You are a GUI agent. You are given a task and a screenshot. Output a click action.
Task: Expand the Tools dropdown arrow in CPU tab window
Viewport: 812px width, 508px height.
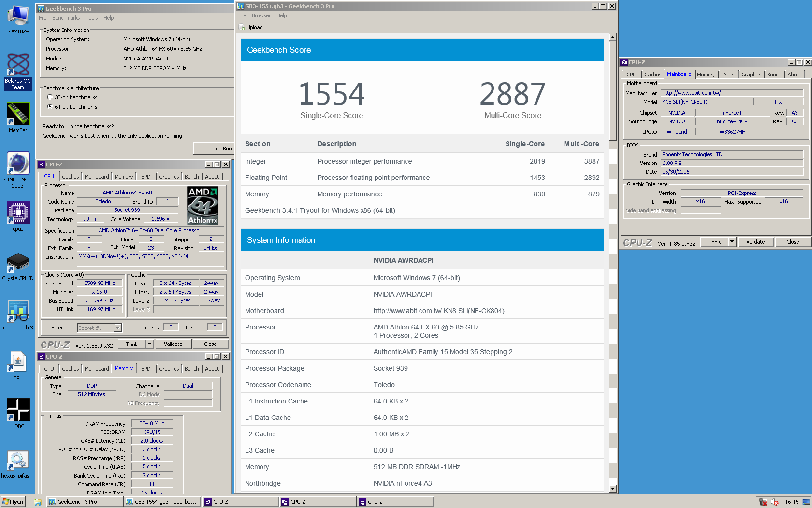pyautogui.click(x=149, y=344)
